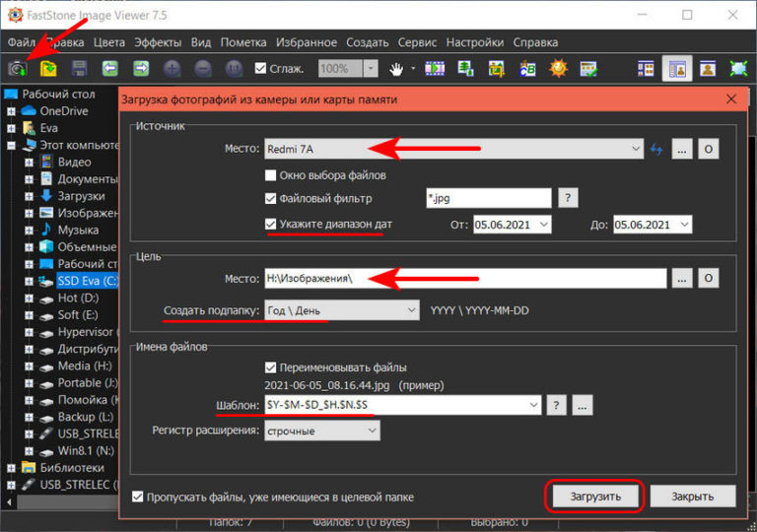Uncheck the 'Укажите диапазон дат' checkbox
The height and width of the screenshot is (532, 757).
tap(270, 225)
